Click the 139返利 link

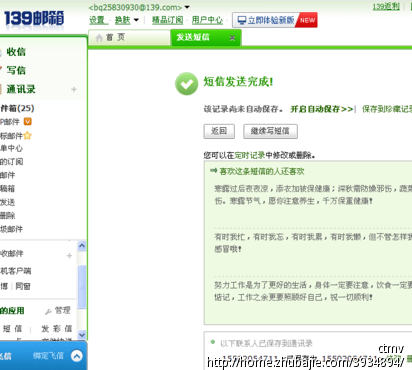point(386,6)
